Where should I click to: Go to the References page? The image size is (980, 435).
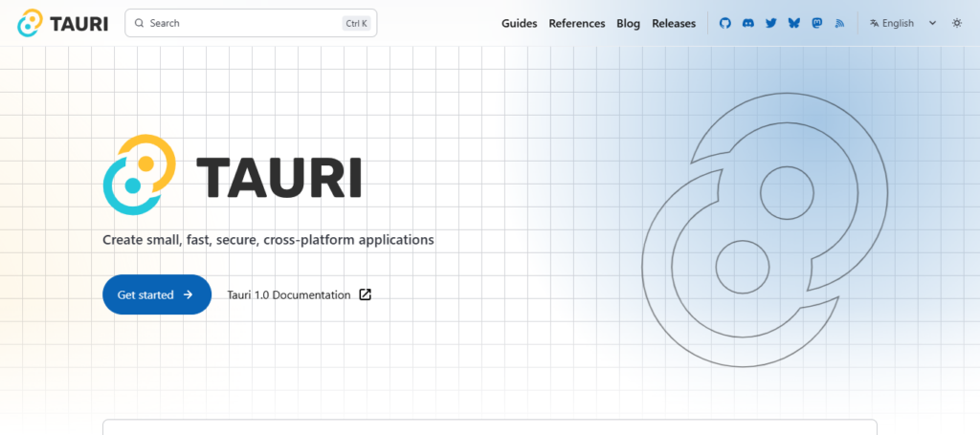click(576, 23)
